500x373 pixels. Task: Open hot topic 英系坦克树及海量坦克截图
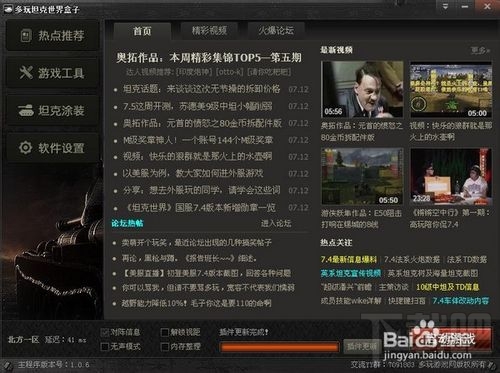click(x=433, y=273)
